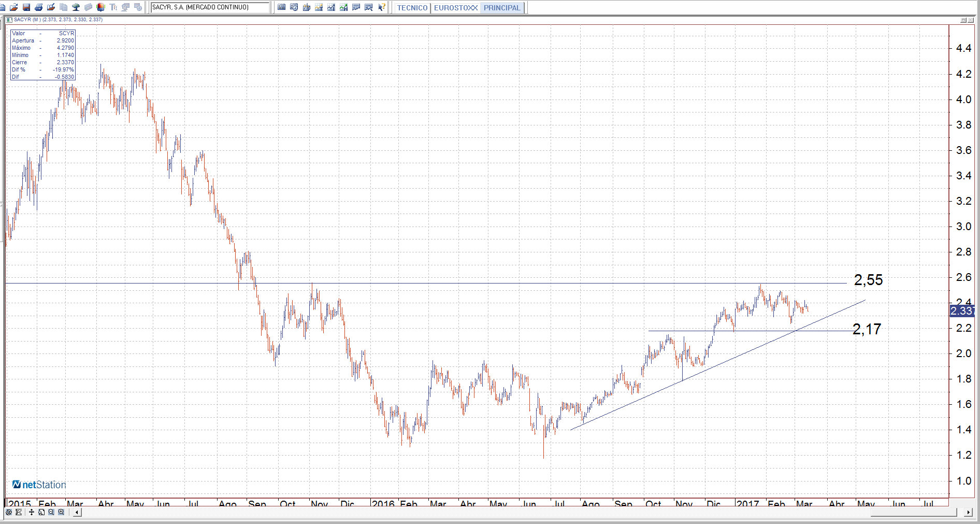Print the chart with the printer icon

[38, 7]
